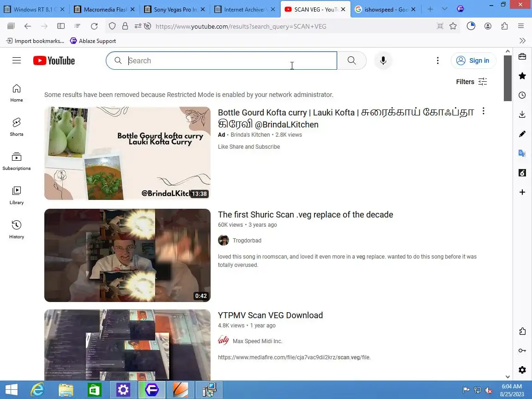The image size is (532, 399).
Task: Expand bookmarks toolbar overflow chevron
Action: point(522,41)
